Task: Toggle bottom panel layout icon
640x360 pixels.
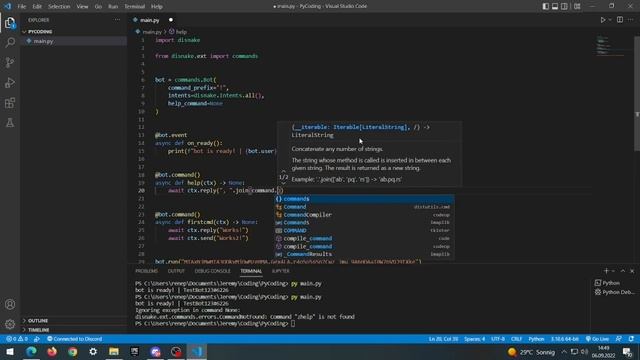Action: pos(555,6)
